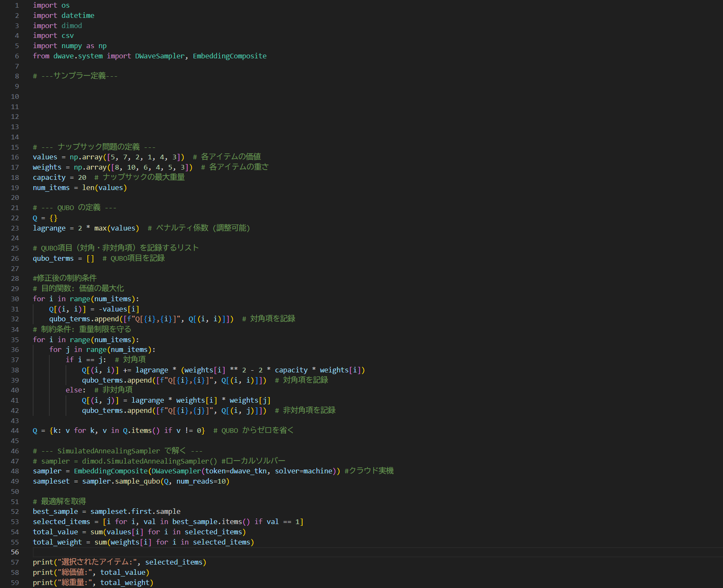Viewport: 723px width, 588px height.
Task: Click the 'qubo_terms = []' declaration
Action: 63,259
